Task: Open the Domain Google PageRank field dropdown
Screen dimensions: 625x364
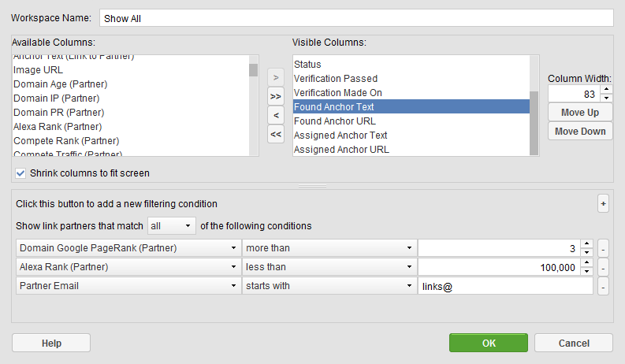Action: click(x=128, y=248)
